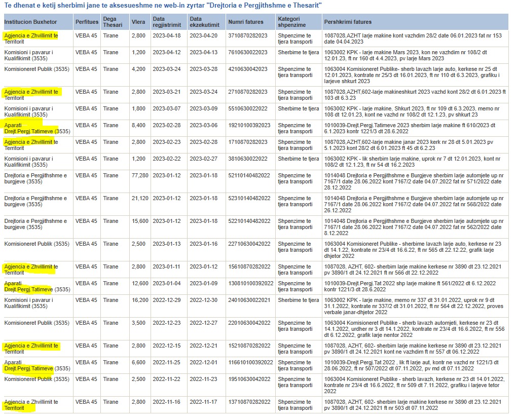The image size is (516, 420).
Task: Select the 'Data regjistrimit' column header
Action: click(166, 22)
